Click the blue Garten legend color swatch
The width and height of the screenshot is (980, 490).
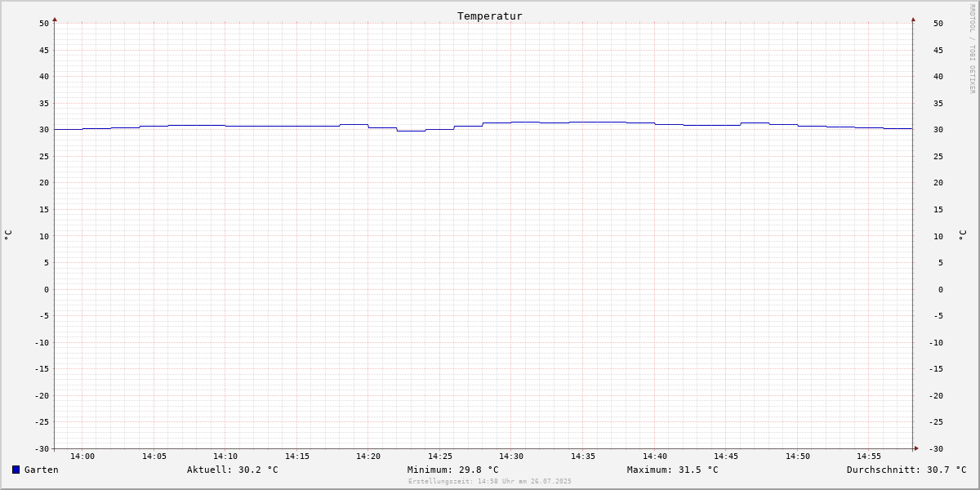tap(16, 470)
